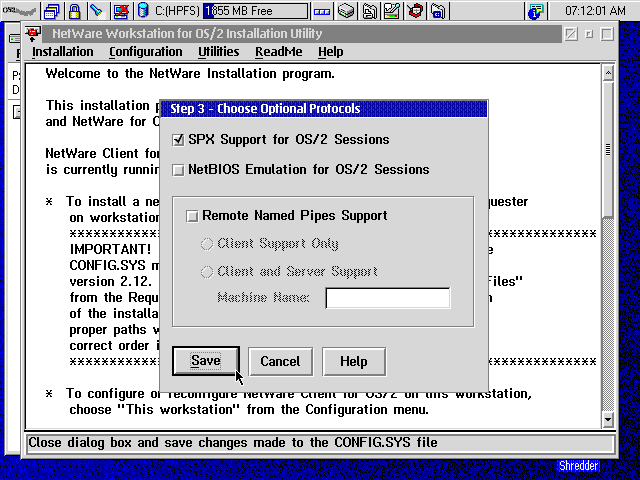Screen dimensions: 640x480
Task: Click the "Welcome to the NetWare Installation program." line
Action: 190,74
